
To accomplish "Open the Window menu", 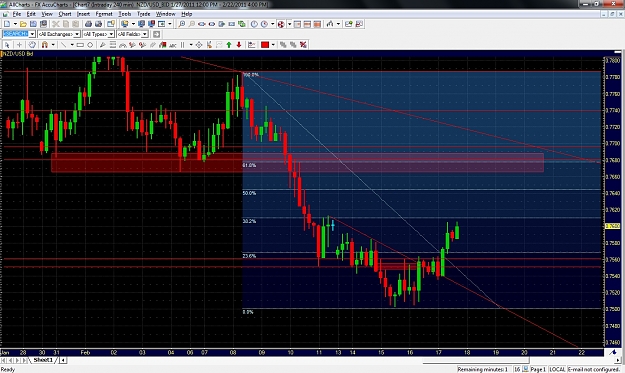I will coord(165,14).
